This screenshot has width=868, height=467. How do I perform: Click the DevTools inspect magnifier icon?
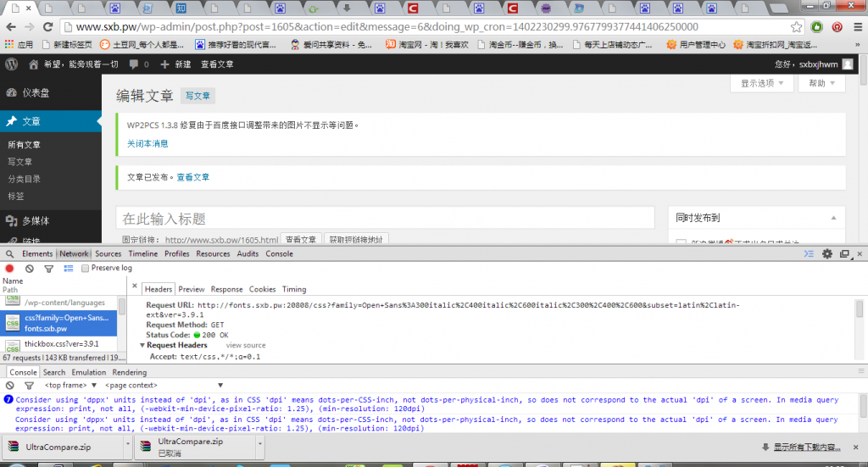pos(9,253)
